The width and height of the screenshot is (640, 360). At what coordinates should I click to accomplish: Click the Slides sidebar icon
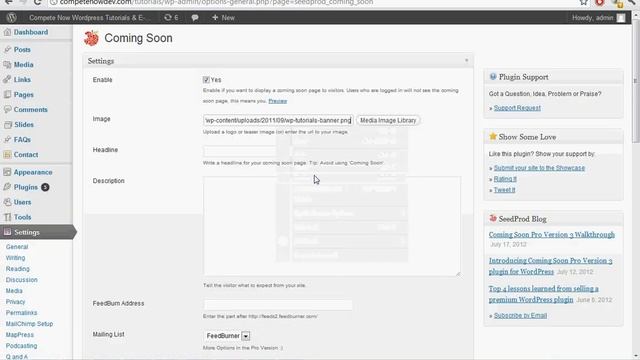(7, 124)
